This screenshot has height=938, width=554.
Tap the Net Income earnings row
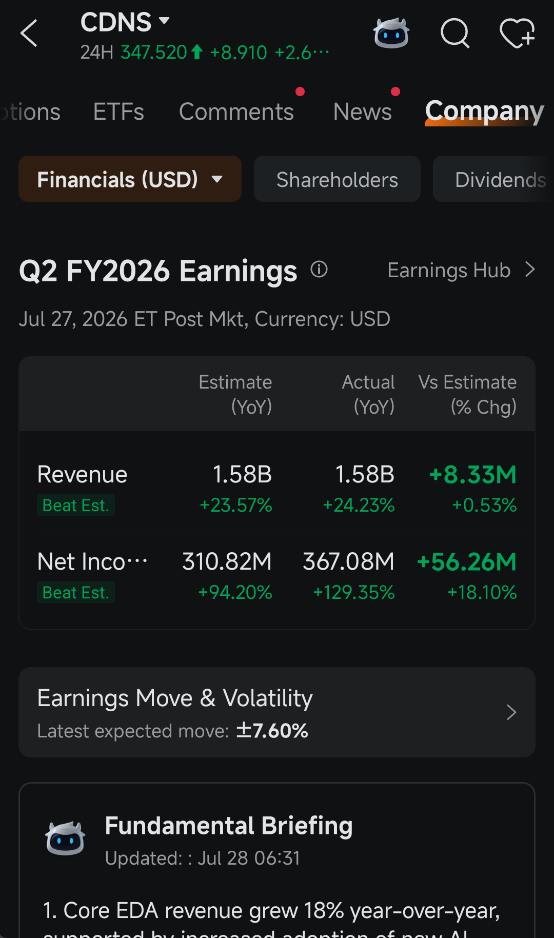(x=277, y=576)
